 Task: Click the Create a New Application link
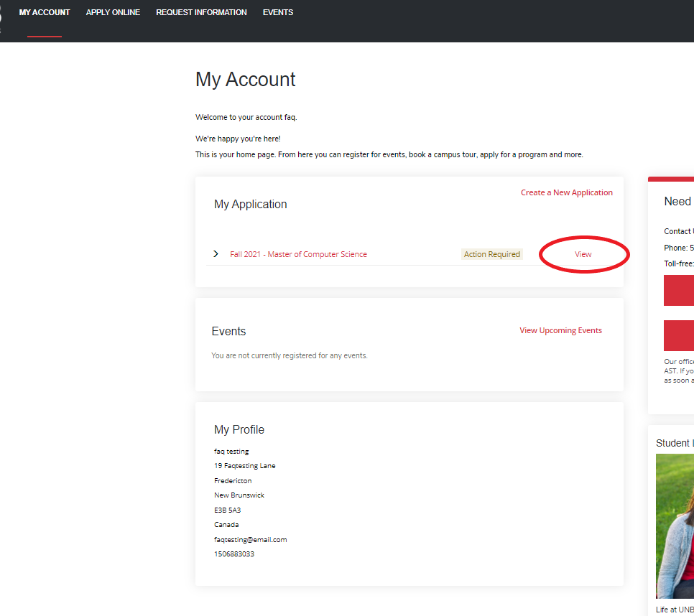(x=566, y=192)
